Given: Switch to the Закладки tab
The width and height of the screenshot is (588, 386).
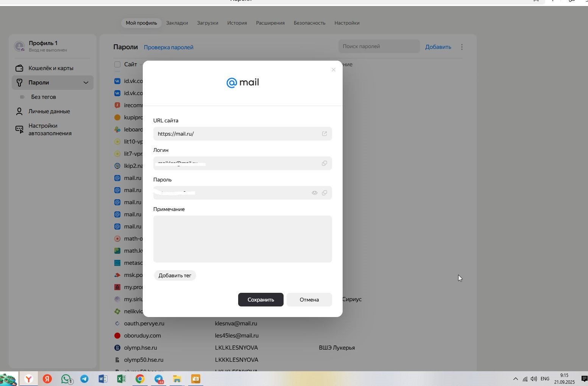Looking at the screenshot, I should click(x=177, y=23).
